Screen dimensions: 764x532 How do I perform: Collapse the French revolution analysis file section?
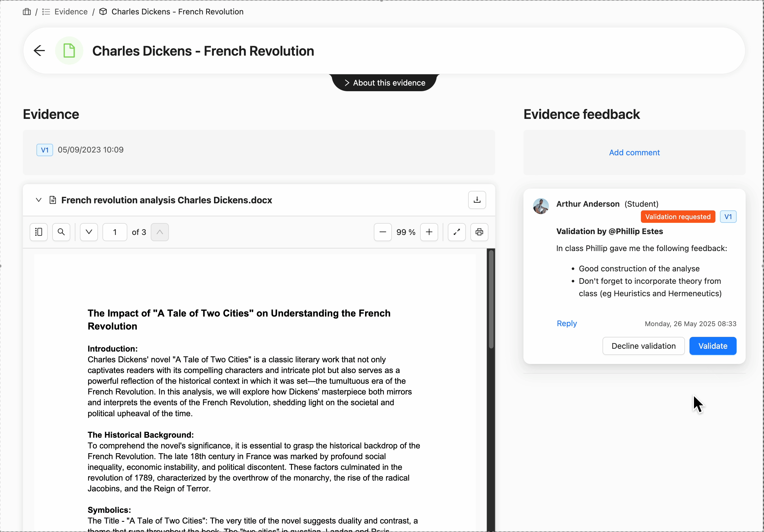pos(39,200)
